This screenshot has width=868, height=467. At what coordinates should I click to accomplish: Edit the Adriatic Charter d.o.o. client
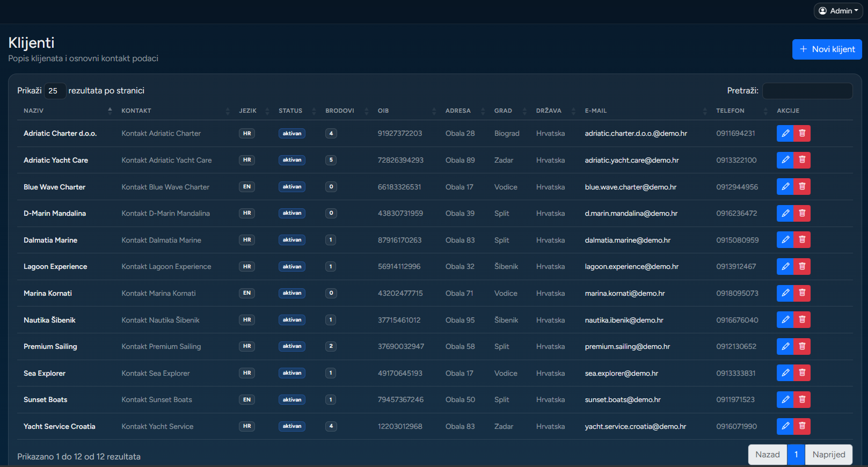785,133
